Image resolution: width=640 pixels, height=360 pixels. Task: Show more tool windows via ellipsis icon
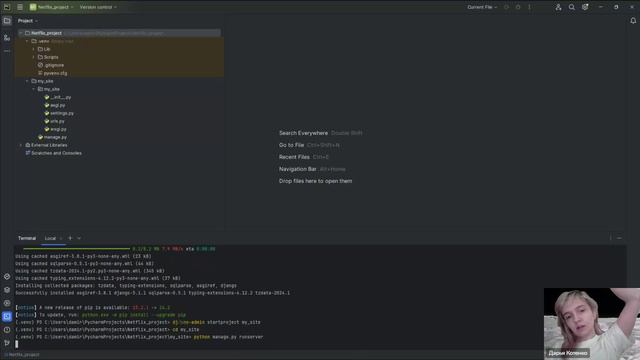(x=7, y=51)
